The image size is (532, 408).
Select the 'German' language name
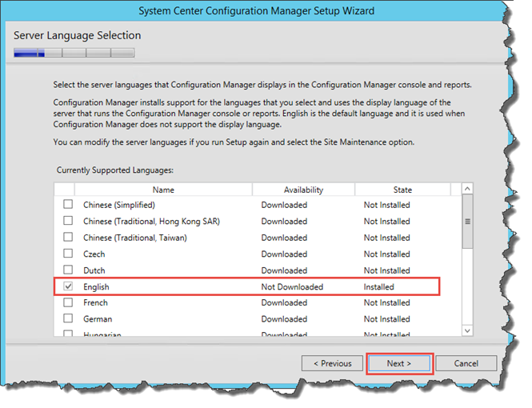pos(98,319)
